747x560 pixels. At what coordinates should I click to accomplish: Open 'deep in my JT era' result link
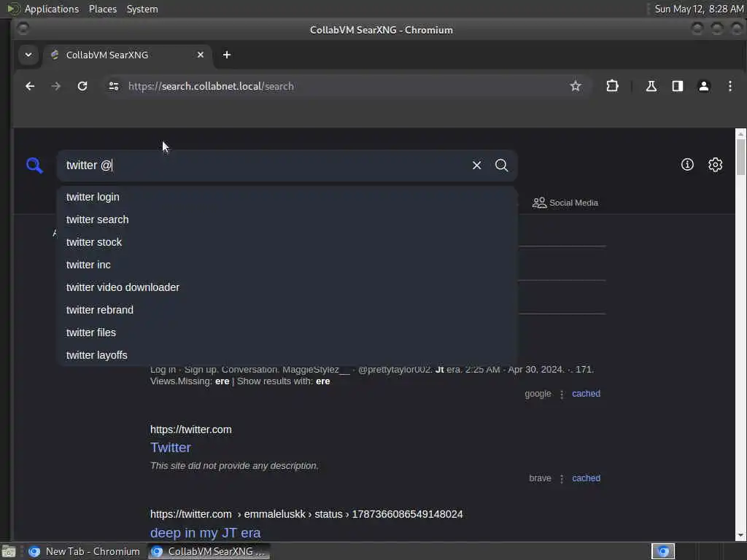205,533
